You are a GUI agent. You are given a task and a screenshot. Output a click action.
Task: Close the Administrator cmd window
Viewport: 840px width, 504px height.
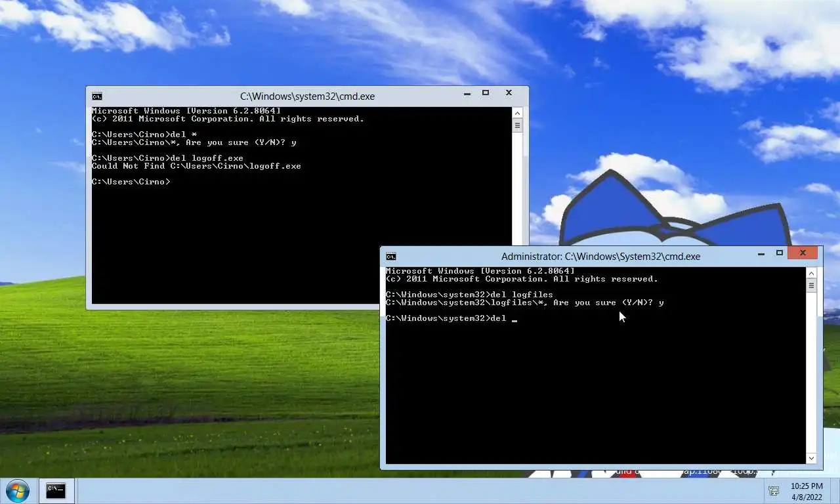(x=803, y=253)
